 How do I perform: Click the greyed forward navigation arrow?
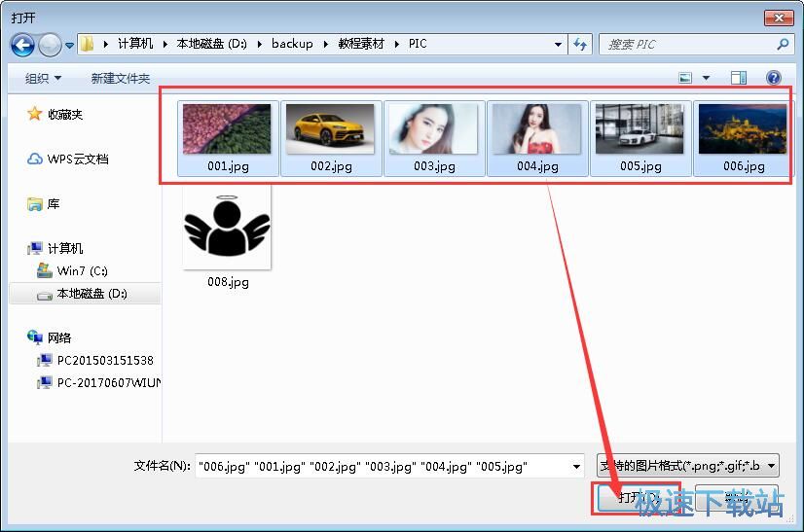point(50,45)
